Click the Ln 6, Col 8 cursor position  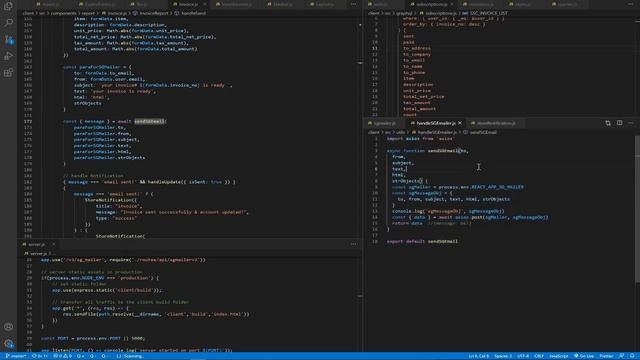pos(478,356)
